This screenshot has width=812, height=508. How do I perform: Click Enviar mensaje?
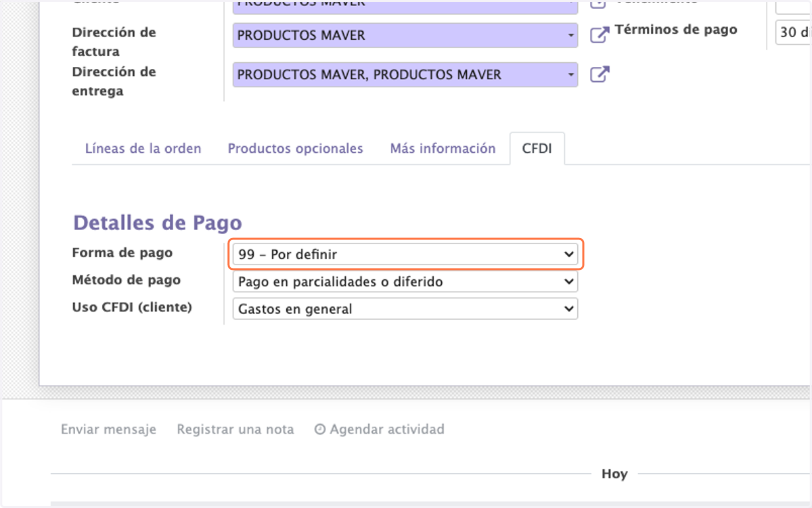(x=109, y=430)
